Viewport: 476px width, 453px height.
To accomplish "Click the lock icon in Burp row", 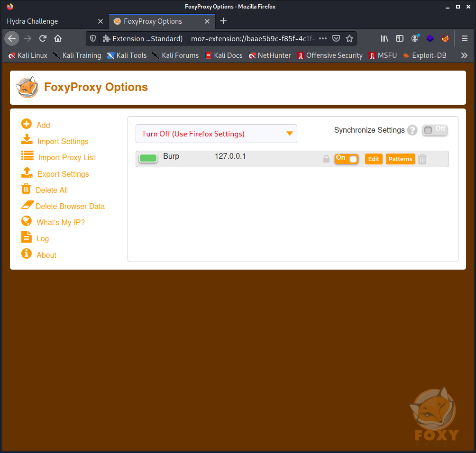I will click(x=326, y=159).
